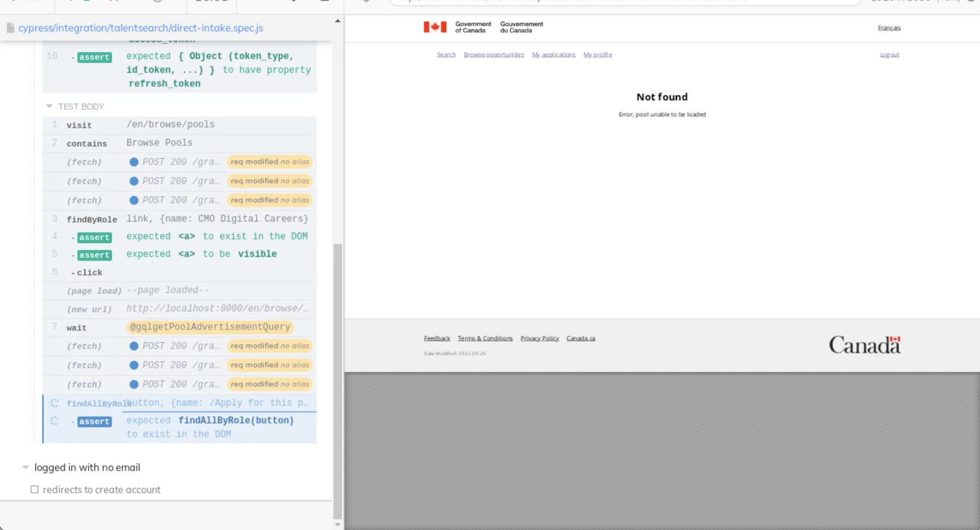Click the loading spinner beside findAllByRole command

tap(55, 403)
